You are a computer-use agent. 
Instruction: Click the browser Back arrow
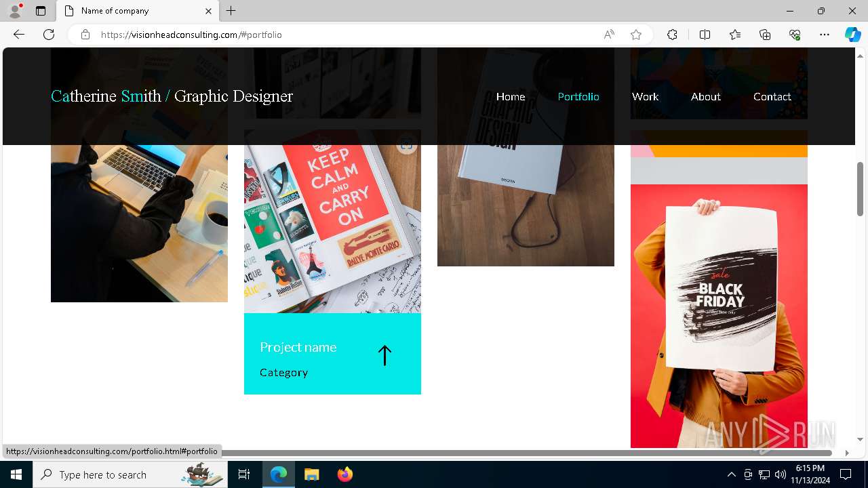coord(19,35)
